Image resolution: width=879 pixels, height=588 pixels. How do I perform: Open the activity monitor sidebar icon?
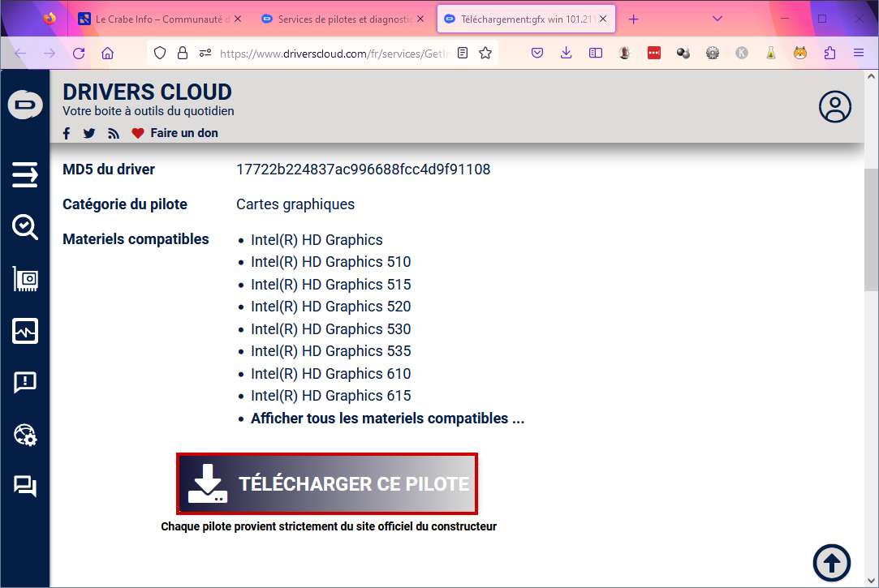coord(24,331)
